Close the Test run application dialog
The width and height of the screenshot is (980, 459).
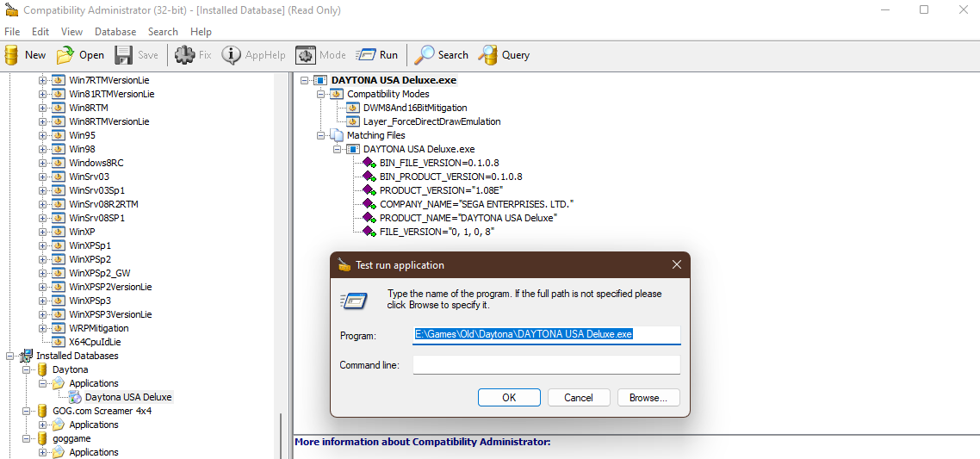click(x=676, y=265)
